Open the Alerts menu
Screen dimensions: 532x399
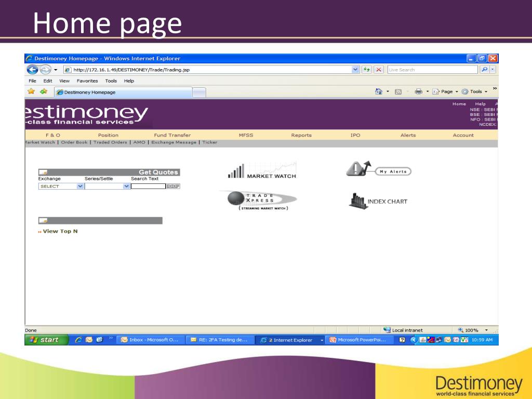tap(408, 135)
